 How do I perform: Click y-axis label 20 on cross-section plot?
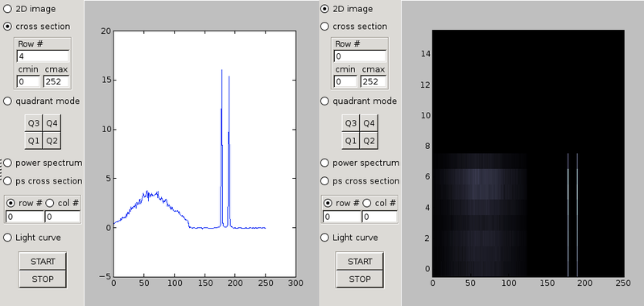(x=105, y=31)
